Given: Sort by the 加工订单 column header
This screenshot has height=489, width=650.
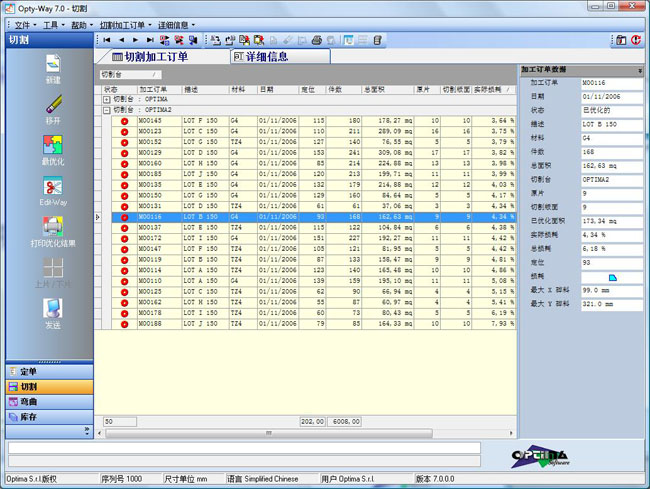Looking at the screenshot, I should 159,90.
